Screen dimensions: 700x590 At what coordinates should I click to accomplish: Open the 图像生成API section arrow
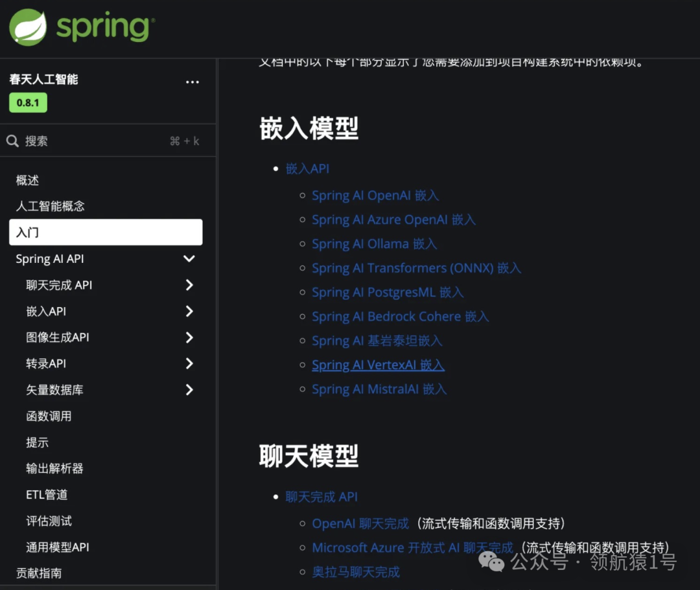click(x=189, y=337)
